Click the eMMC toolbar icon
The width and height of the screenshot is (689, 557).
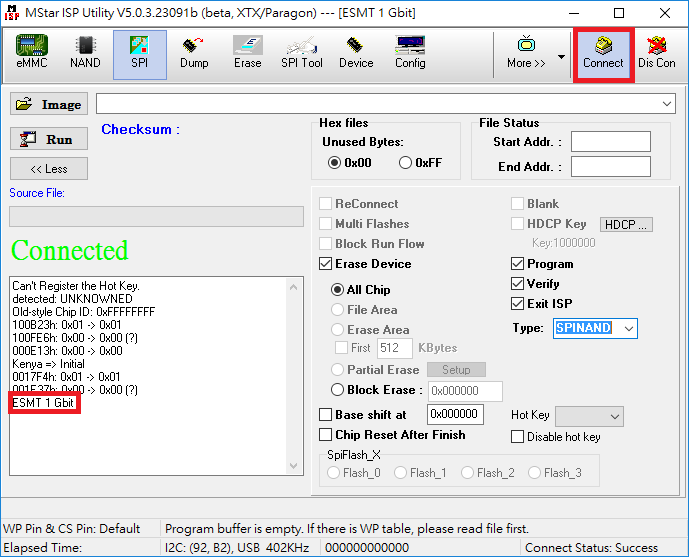click(x=31, y=53)
